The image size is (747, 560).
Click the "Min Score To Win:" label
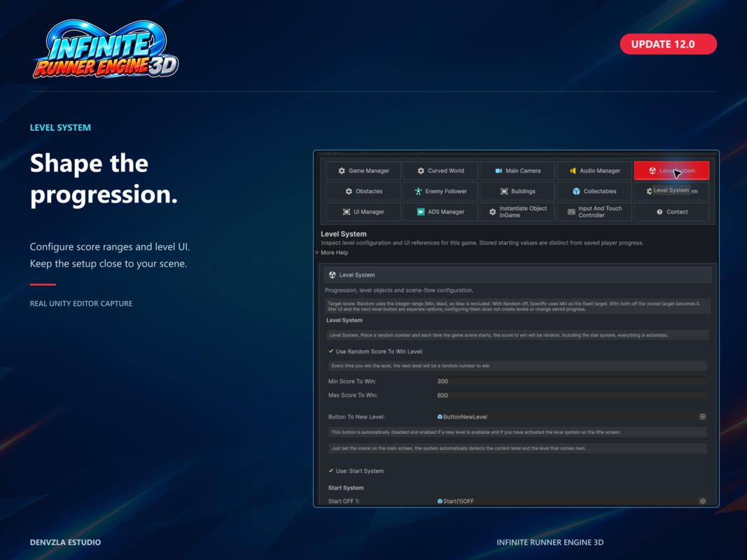(352, 381)
